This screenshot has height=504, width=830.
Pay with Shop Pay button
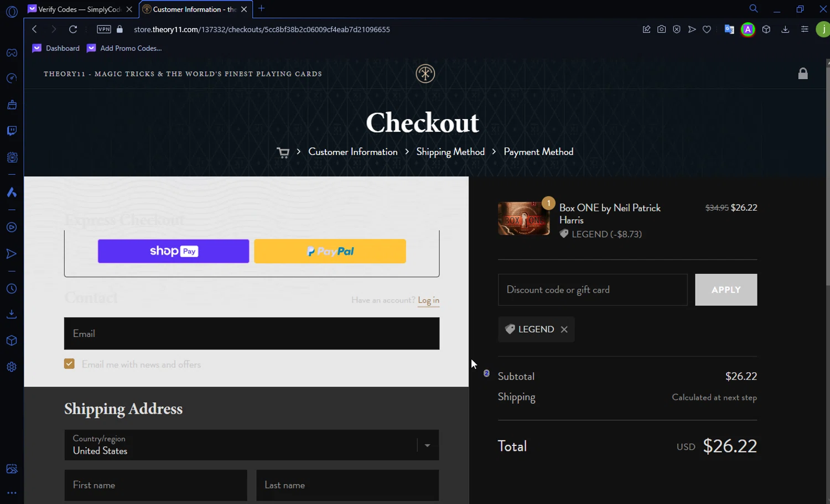[173, 251]
